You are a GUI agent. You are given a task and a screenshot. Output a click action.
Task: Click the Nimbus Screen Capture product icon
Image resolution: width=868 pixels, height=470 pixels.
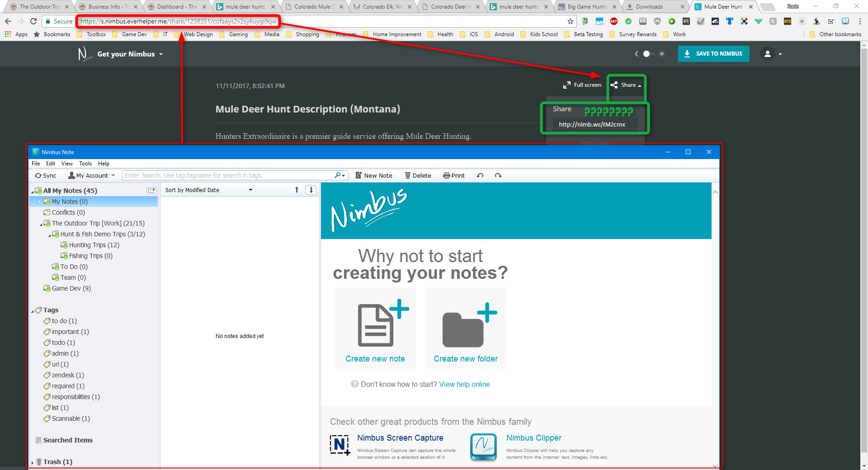tap(340, 445)
